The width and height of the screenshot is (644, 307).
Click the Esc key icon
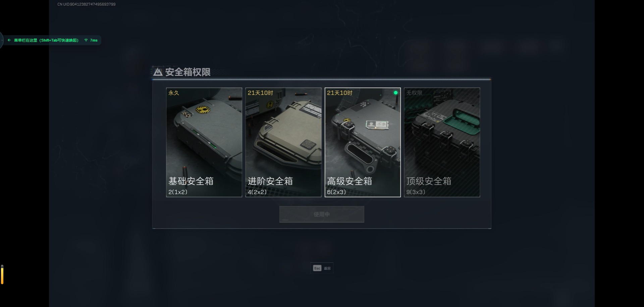pos(317,268)
